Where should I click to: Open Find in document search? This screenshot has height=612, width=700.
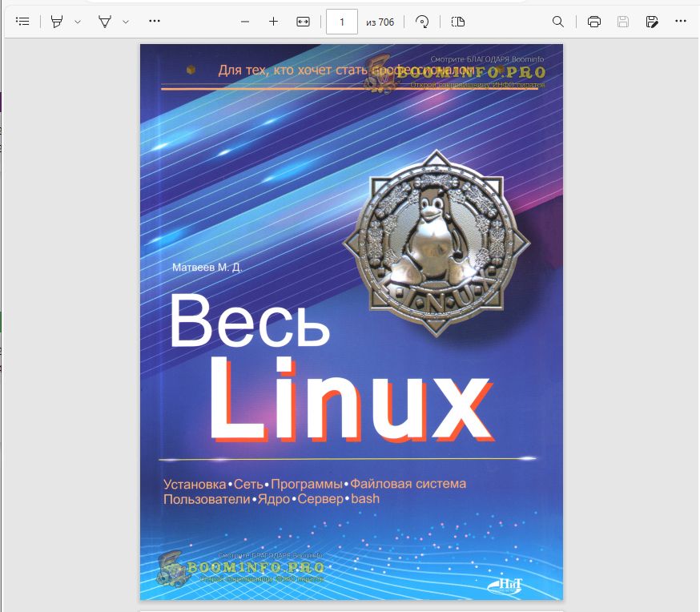(x=558, y=22)
